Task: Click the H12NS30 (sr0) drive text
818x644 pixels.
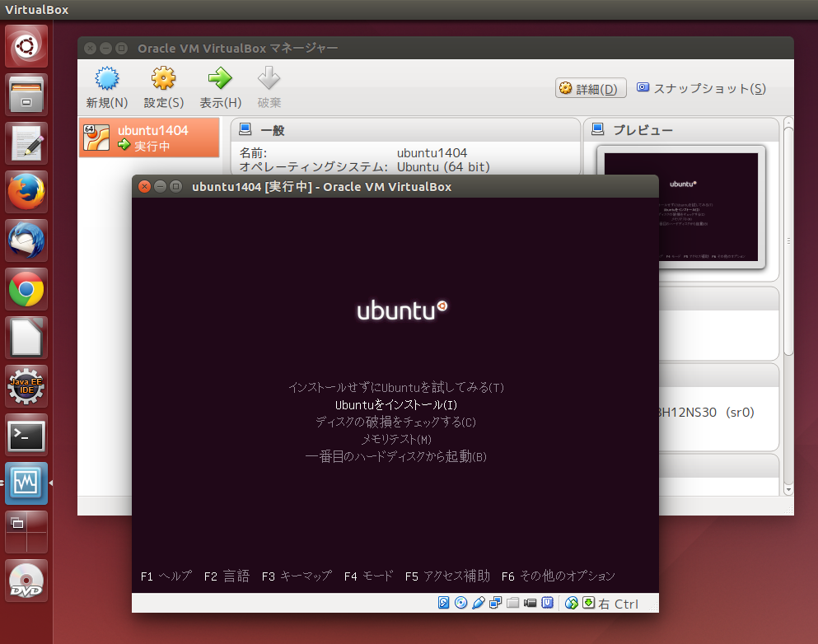Action: coord(706,413)
